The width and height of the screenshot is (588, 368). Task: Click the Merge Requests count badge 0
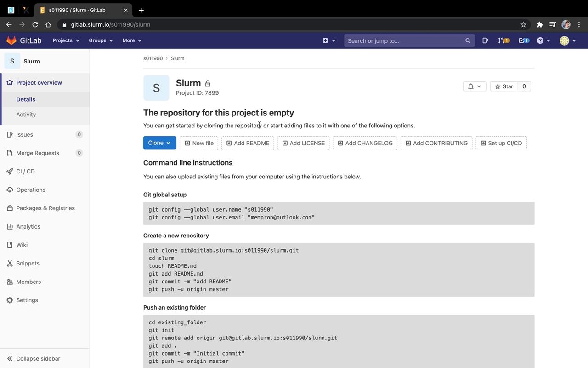click(79, 153)
